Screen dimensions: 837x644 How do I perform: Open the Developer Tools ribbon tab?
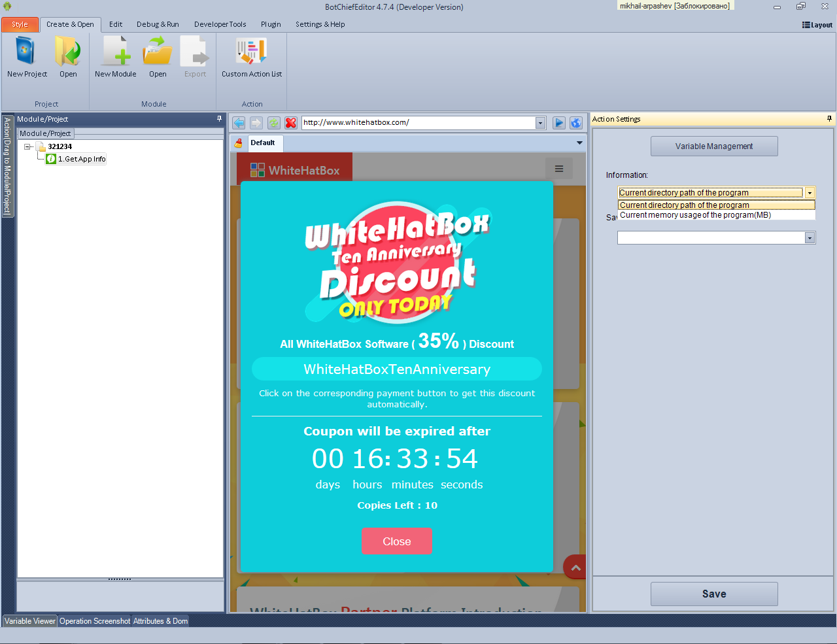coord(220,25)
